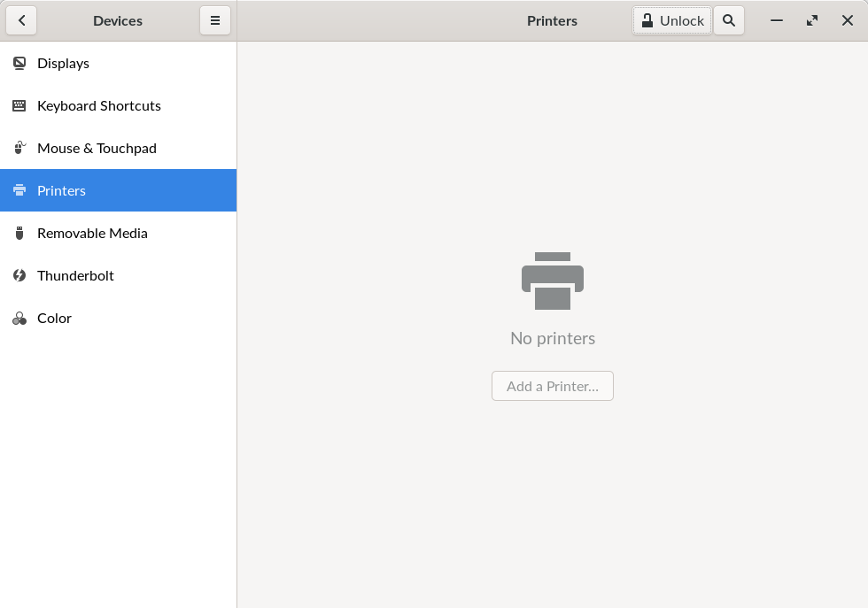Click the Displays monitor icon
The width and height of the screenshot is (868, 608).
(19, 63)
